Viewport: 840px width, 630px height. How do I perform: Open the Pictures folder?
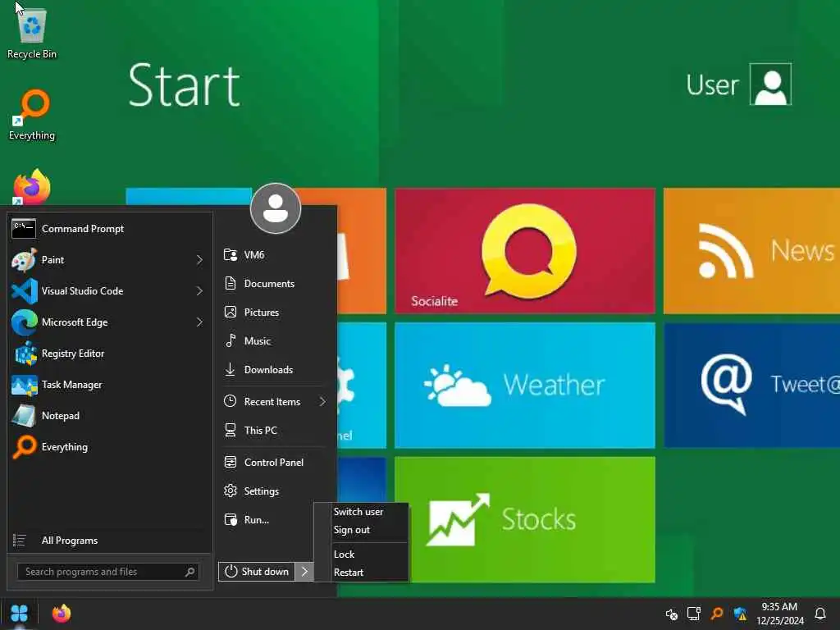coord(274,312)
